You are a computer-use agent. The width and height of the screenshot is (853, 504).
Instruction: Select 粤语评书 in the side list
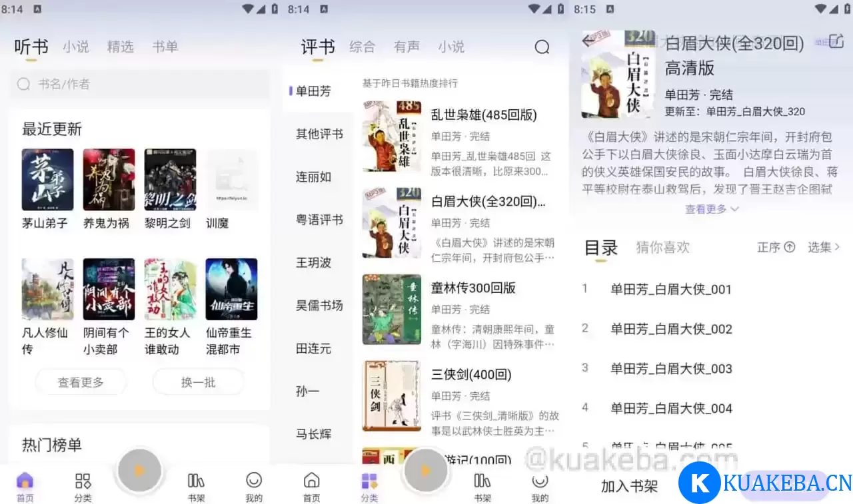[319, 220]
